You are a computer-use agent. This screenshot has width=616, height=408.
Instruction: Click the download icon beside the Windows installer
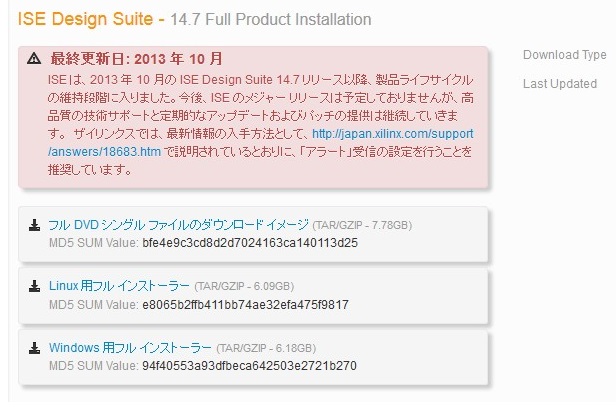coord(35,348)
